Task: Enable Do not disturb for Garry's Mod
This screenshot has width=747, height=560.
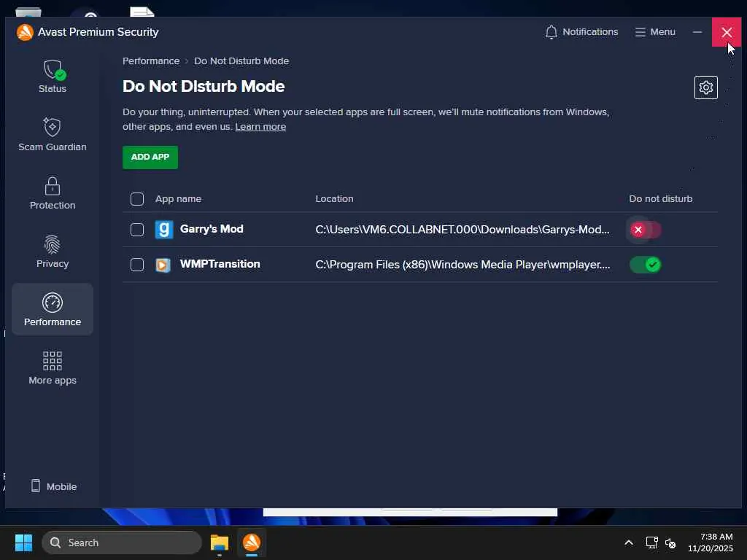Action: [x=645, y=230]
